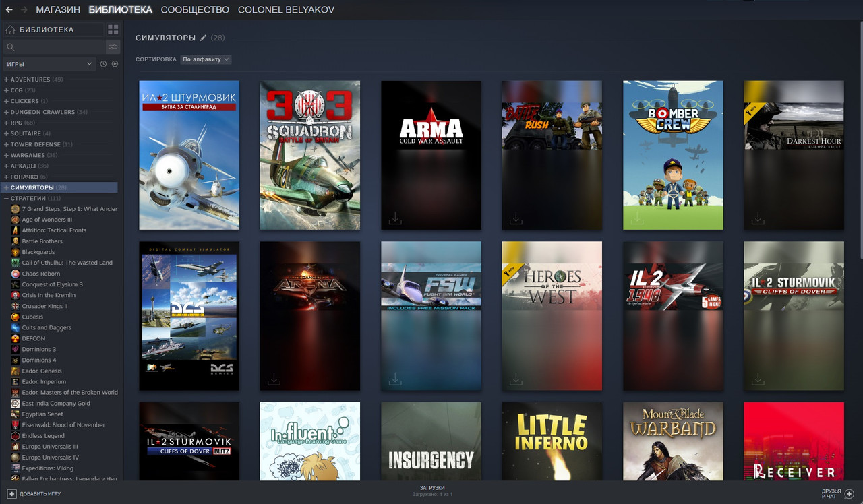Open advanced filter settings icon
Image resolution: width=863 pixels, height=504 pixels.
point(113,47)
